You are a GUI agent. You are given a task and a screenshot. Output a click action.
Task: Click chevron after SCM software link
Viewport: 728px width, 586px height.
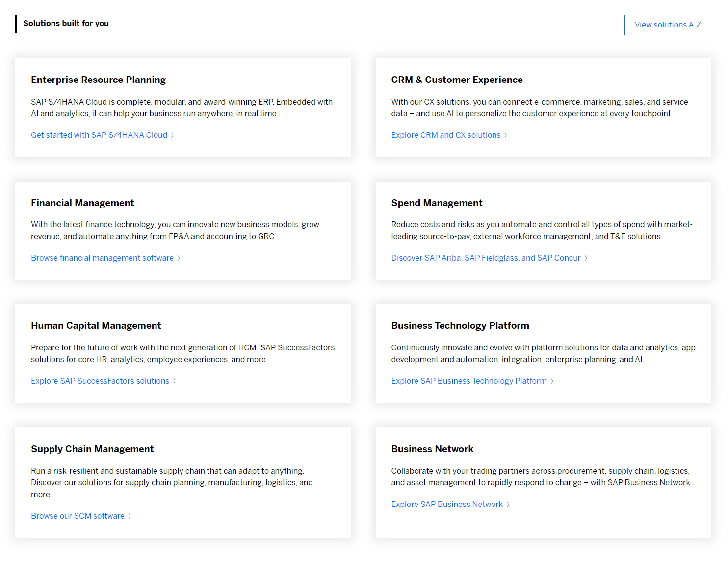[x=130, y=516]
